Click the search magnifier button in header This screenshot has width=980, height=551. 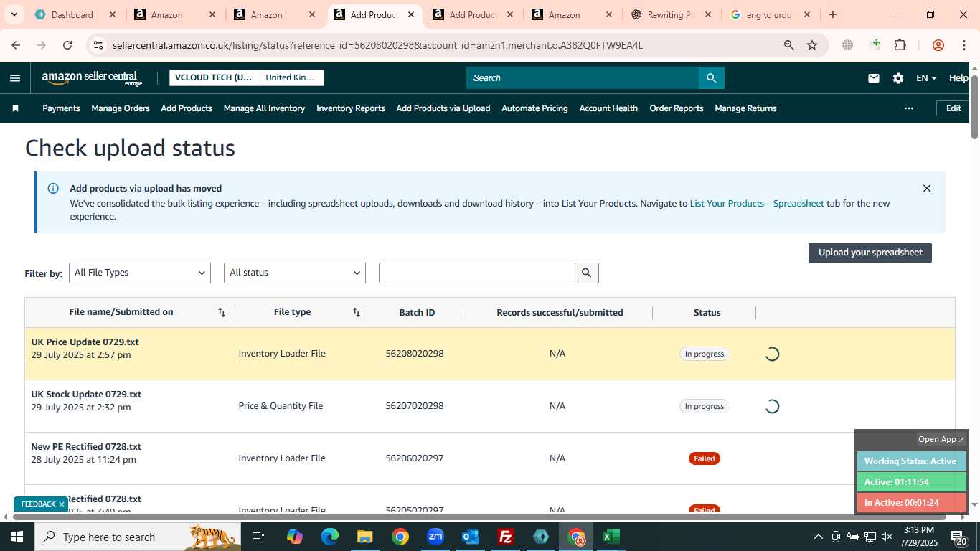click(x=711, y=78)
